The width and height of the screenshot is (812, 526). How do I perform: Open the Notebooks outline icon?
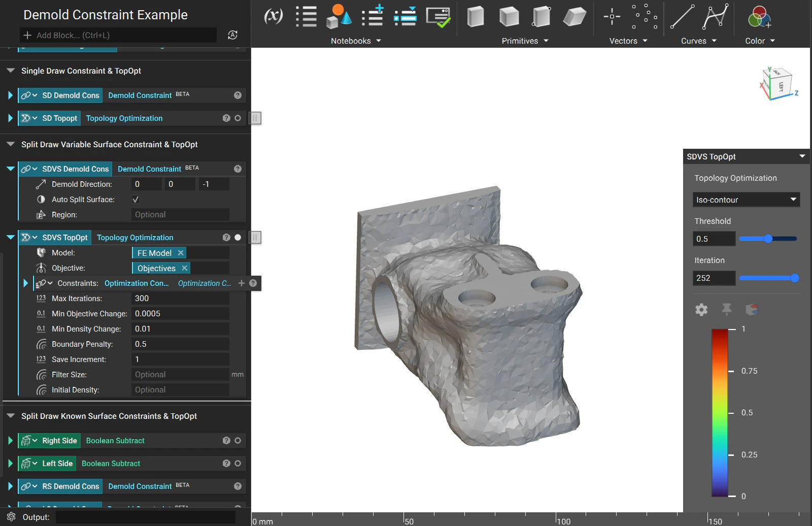click(307, 16)
